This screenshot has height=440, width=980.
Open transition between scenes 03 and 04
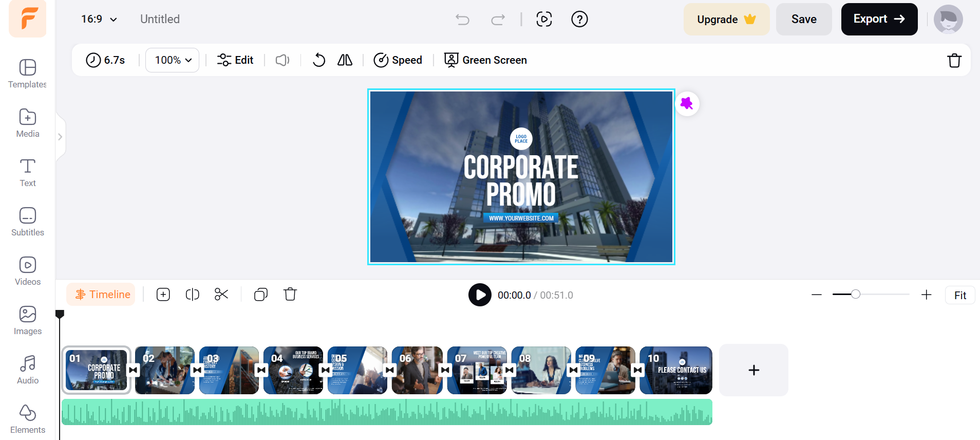click(261, 370)
